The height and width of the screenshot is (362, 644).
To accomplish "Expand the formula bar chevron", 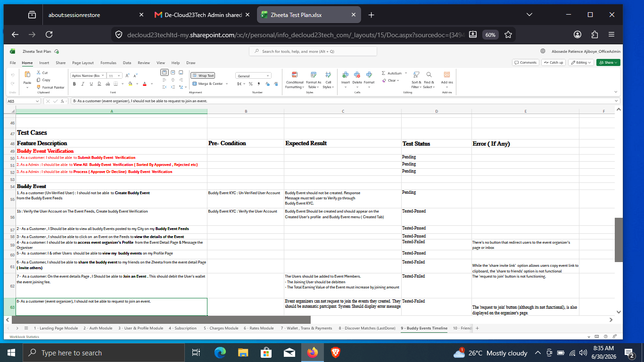I will coord(617,101).
